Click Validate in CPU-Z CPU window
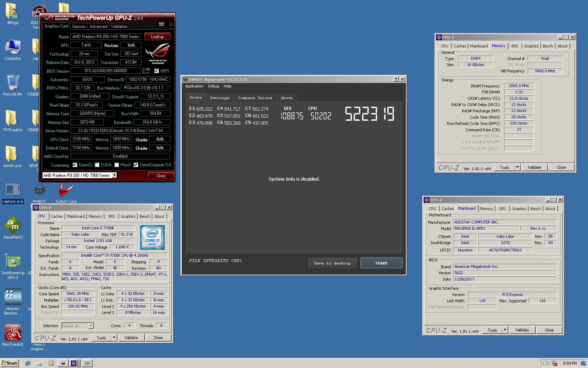 tap(131, 338)
